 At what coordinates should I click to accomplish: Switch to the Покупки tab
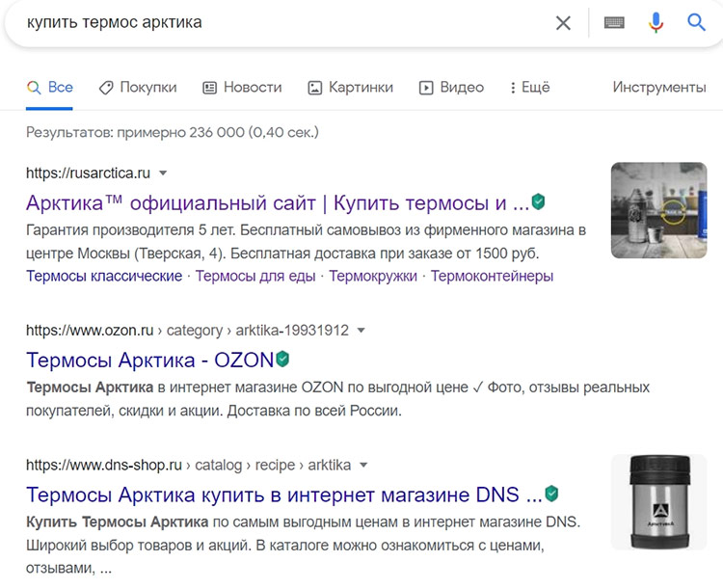[x=138, y=87]
